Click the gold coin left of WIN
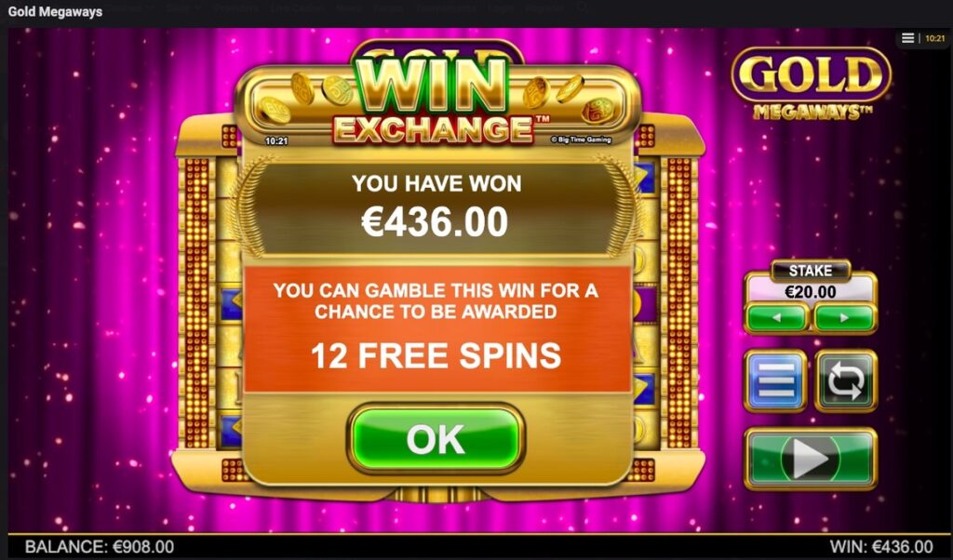Viewport: 953px width, 560px height. pyautogui.click(x=338, y=90)
